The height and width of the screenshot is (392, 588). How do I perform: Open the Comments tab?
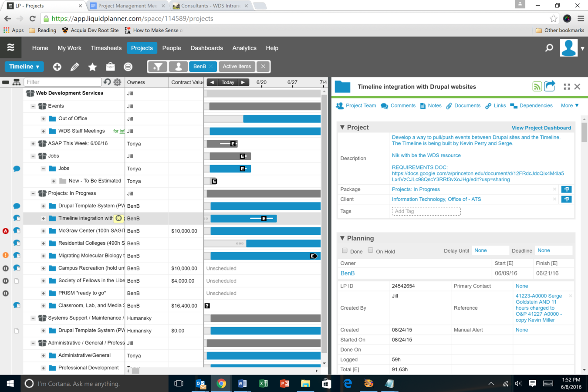(398, 105)
